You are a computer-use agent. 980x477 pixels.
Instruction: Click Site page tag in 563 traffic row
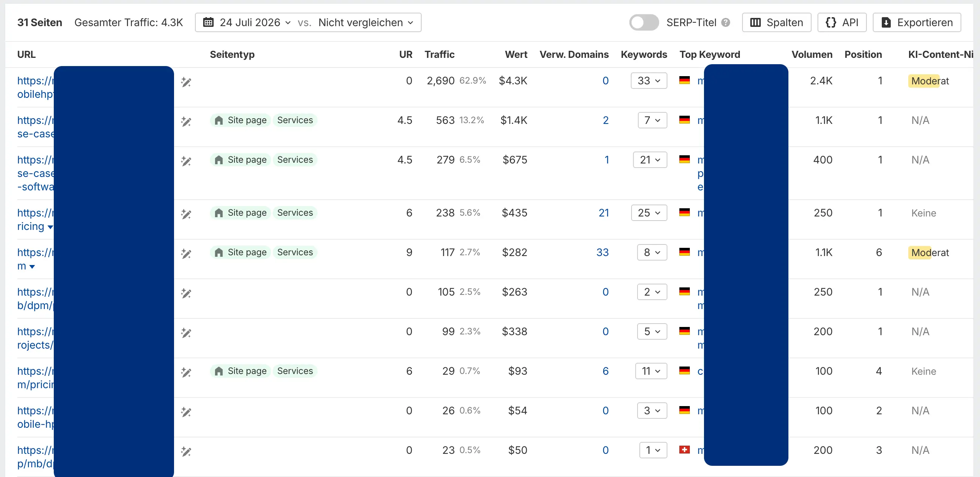[241, 120]
